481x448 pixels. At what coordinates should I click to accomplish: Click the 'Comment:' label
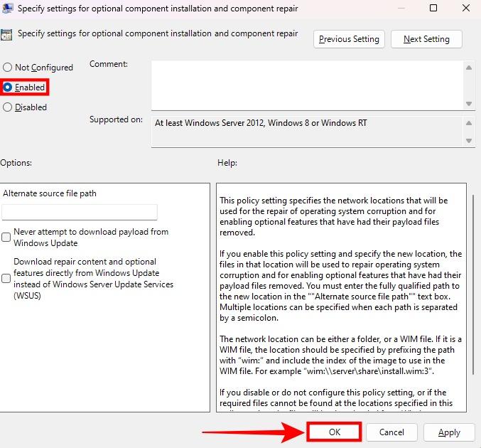[109, 64]
